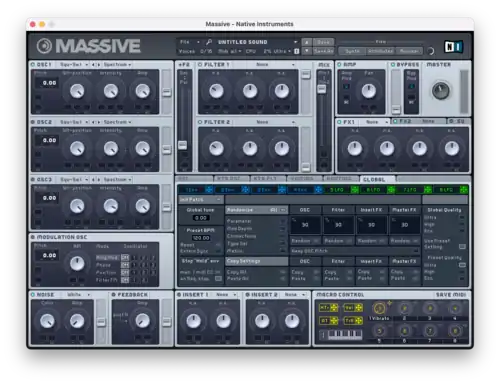Toggle the Noise section power switch
Screen dimensions: 500x384
[33, 295]
